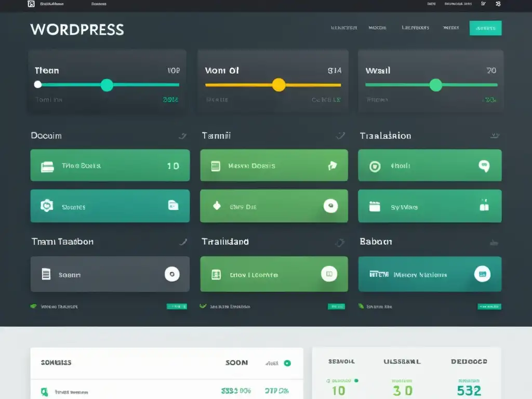
Task: Click the Tlean slider teal handle
Action: [x=107, y=85]
